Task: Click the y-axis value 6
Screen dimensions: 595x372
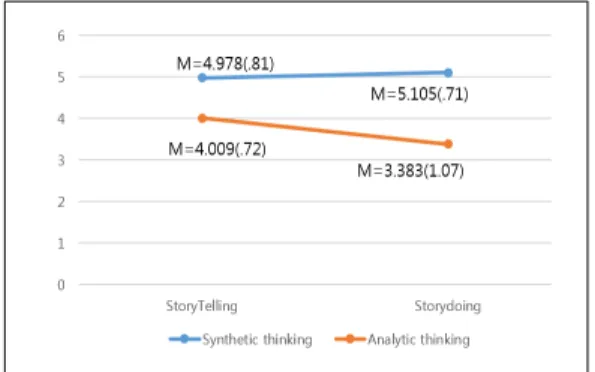Action: point(61,36)
